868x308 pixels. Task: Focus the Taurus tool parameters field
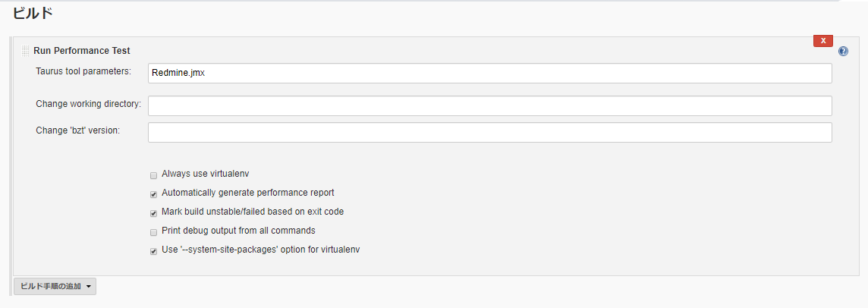489,73
